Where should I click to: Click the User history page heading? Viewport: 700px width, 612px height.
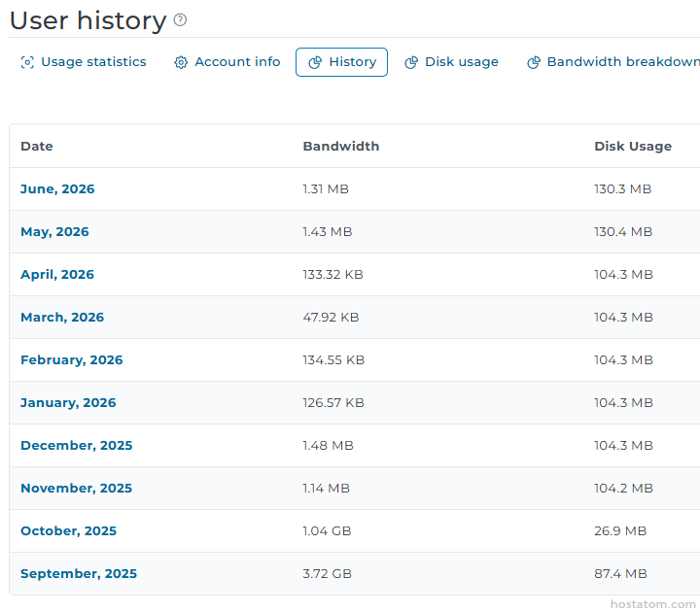[87, 20]
